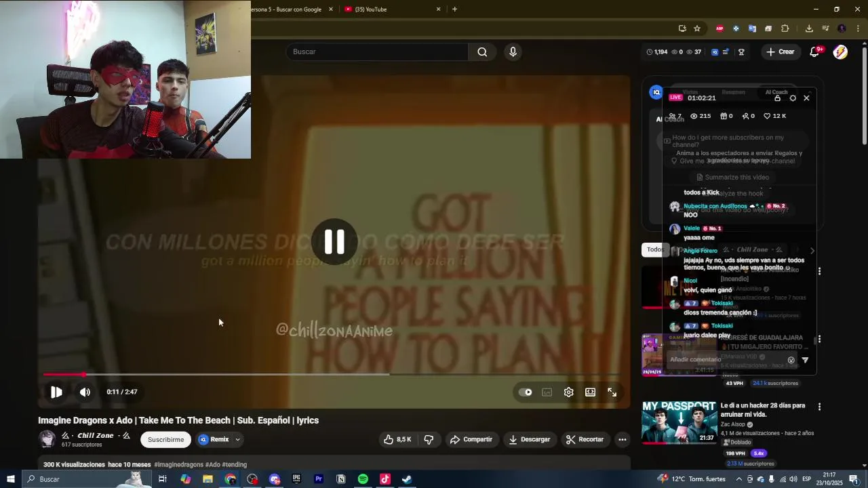
Task: Open the player settings gear
Action: (569, 392)
